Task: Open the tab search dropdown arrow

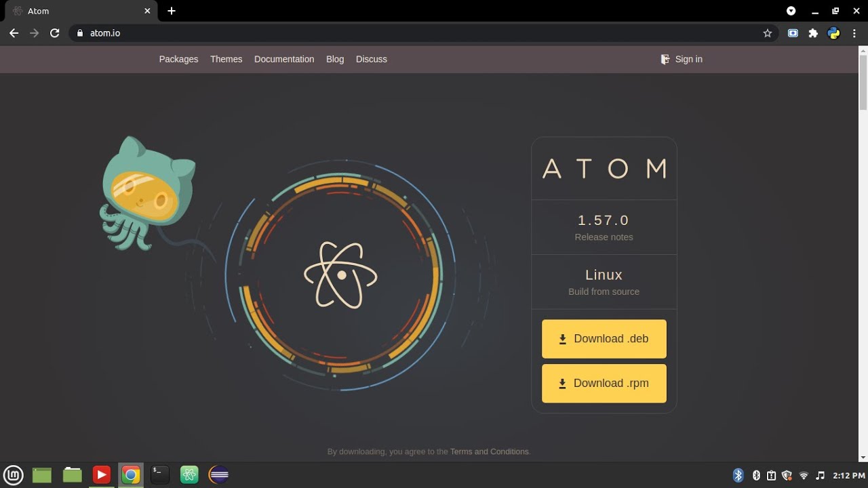Action: [791, 11]
